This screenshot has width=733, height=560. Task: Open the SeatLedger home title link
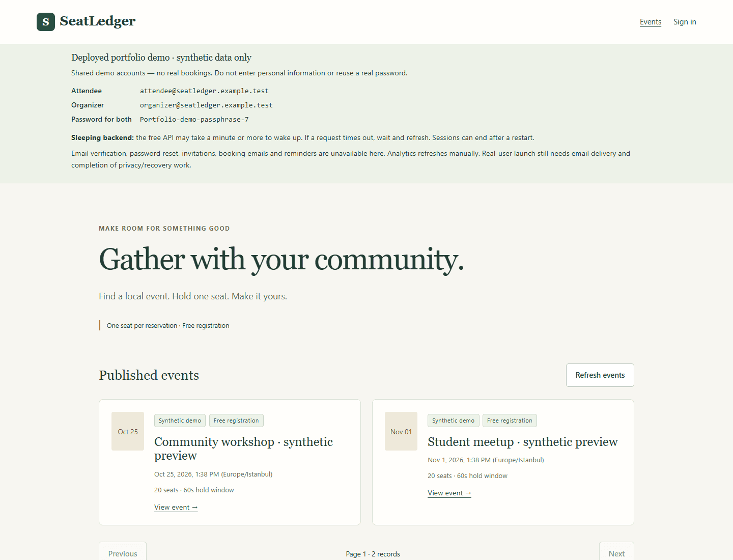pos(97,21)
